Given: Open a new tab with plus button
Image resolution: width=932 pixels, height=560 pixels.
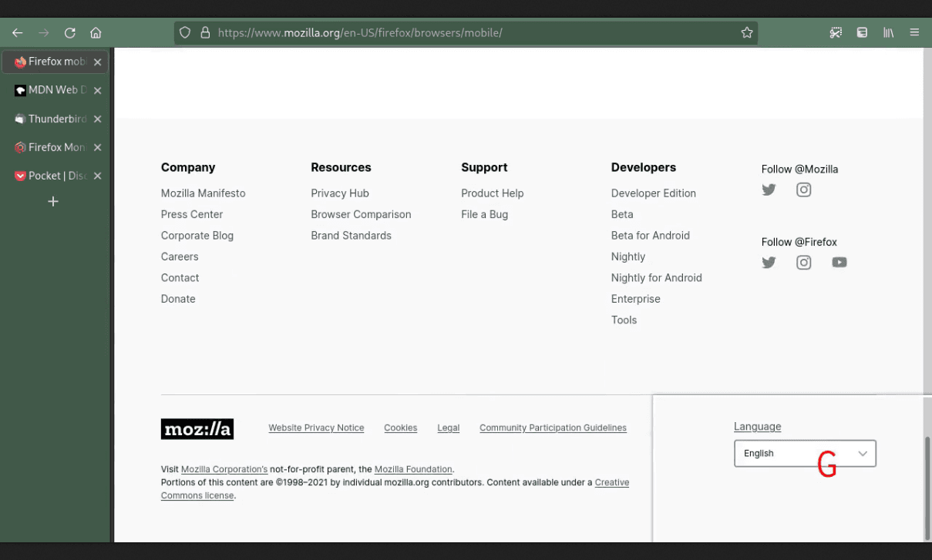Looking at the screenshot, I should [x=53, y=202].
